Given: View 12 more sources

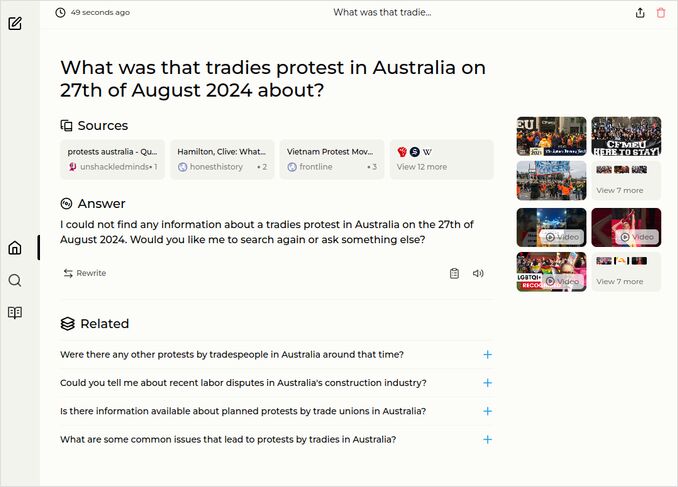Looking at the screenshot, I should click(x=441, y=159).
